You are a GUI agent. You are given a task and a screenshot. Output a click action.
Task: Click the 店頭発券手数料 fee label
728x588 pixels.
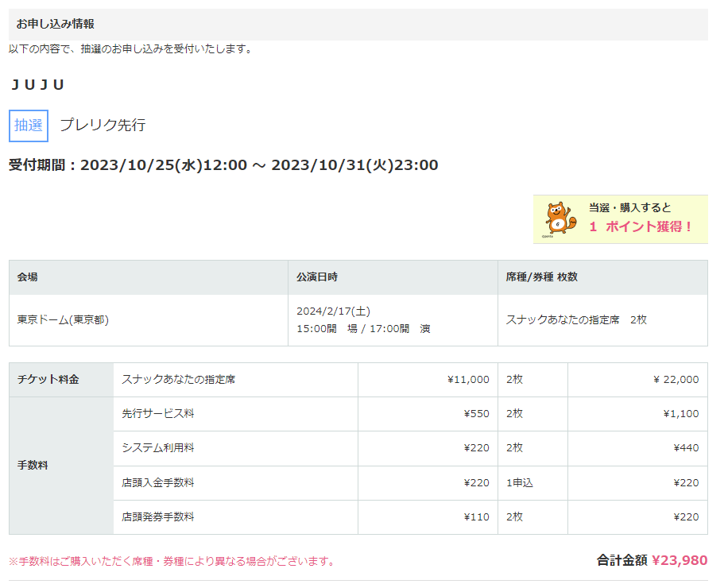(158, 516)
